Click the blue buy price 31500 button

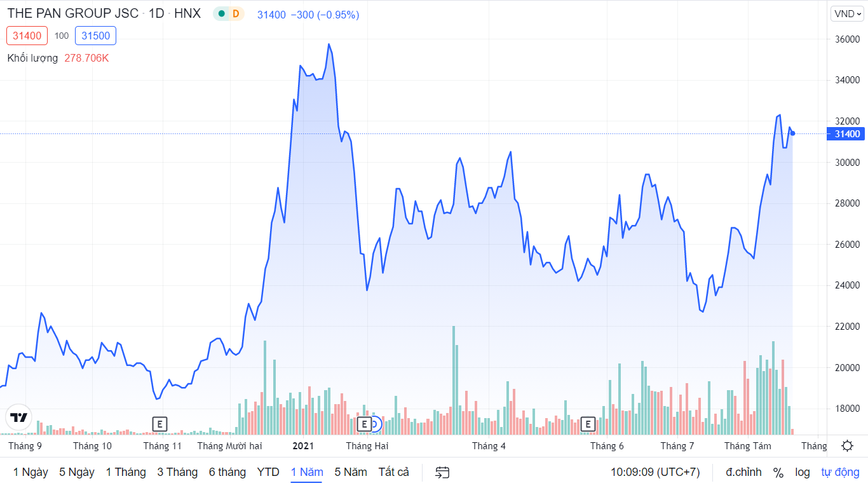(x=95, y=36)
